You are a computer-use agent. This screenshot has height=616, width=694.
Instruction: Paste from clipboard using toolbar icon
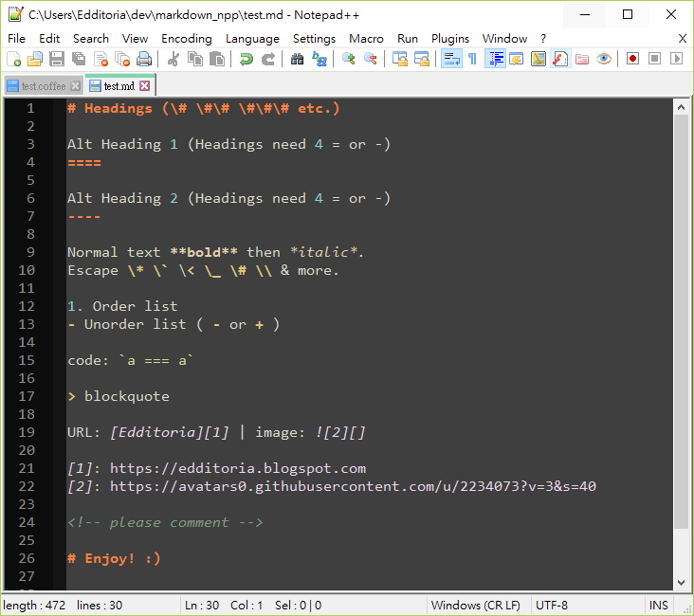216,59
